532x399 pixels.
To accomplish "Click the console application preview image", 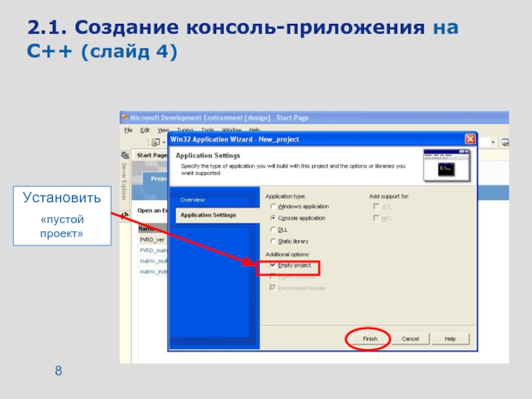I will pyautogui.click(x=446, y=166).
